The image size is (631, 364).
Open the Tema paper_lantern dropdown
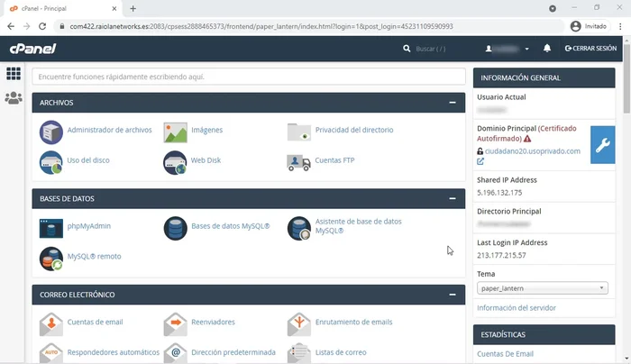point(542,288)
